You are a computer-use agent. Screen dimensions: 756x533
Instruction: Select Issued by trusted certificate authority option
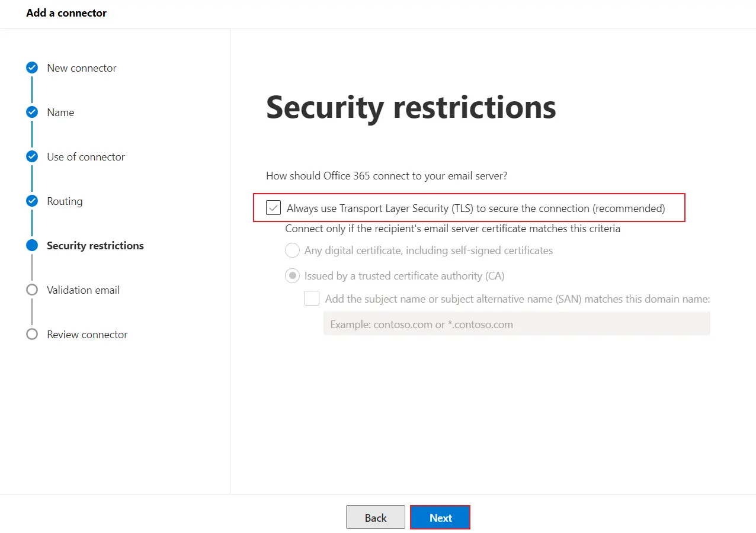click(292, 275)
